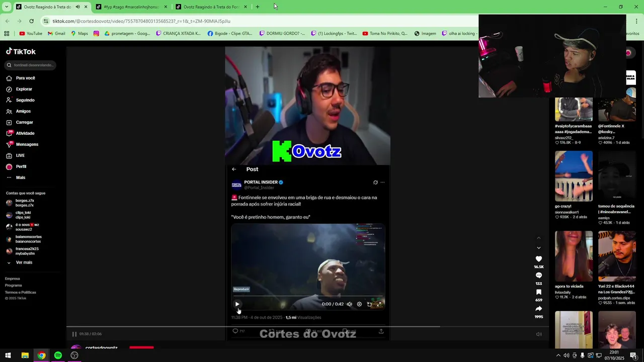Like the video with the heart icon
The height and width of the screenshot is (362, 644).
(x=539, y=259)
